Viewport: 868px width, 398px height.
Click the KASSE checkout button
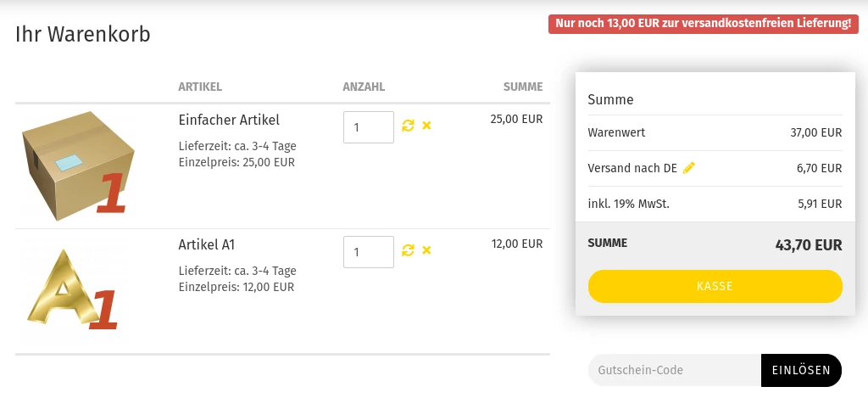pyautogui.click(x=715, y=286)
